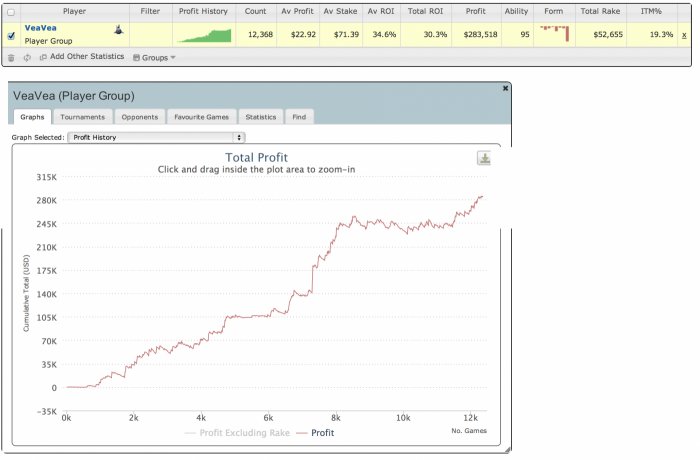Sort by Av ROI column header
Image resolution: width=700 pixels, height=460 pixels.
pyautogui.click(x=381, y=12)
